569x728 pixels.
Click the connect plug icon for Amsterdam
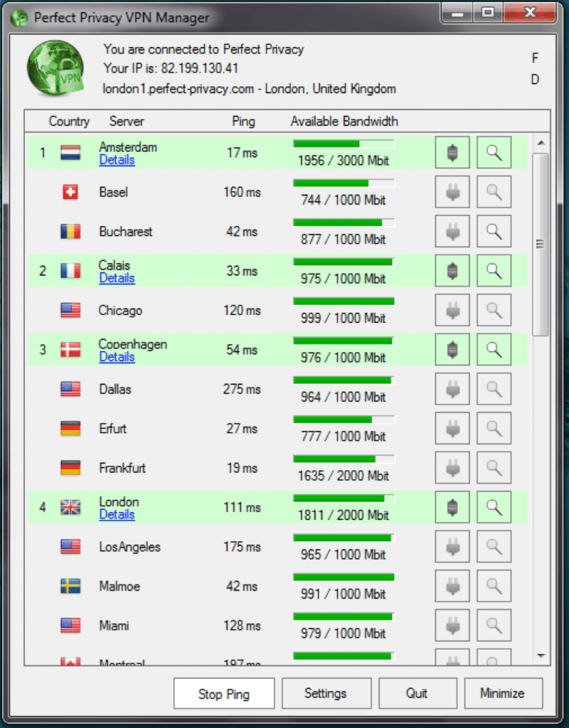coord(452,152)
